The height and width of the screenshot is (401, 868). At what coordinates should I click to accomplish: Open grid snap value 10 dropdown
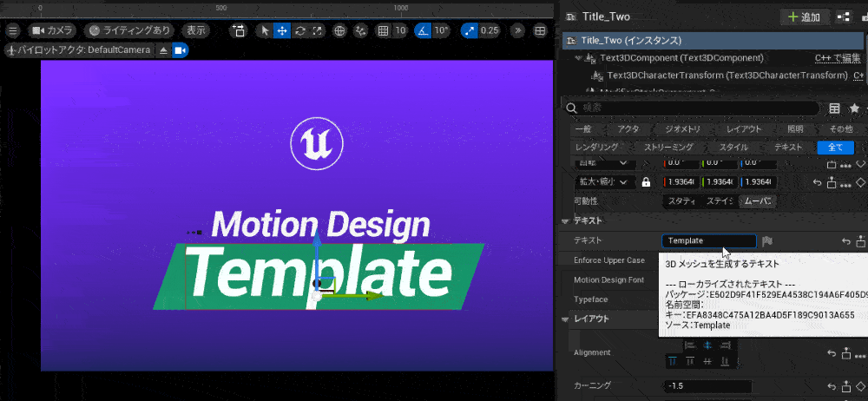399,30
